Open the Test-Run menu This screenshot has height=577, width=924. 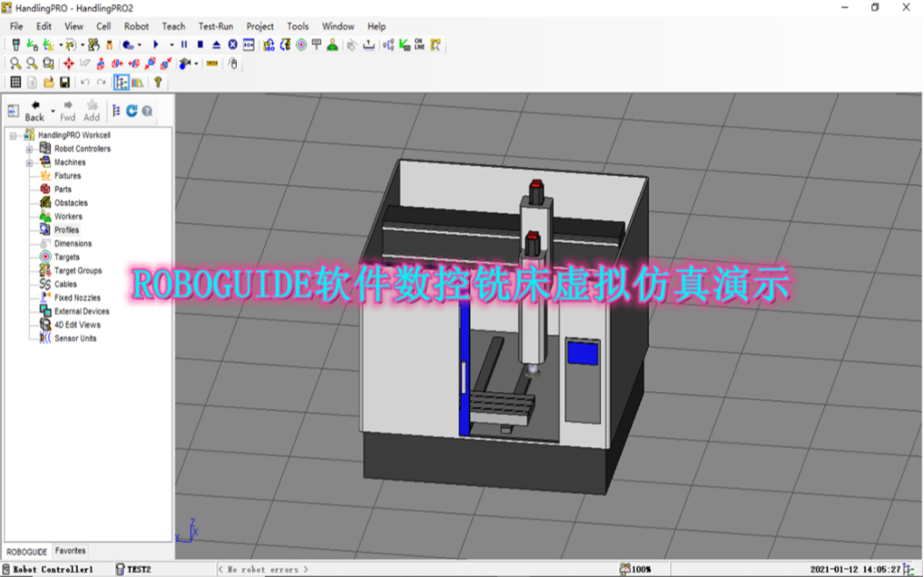pos(216,26)
